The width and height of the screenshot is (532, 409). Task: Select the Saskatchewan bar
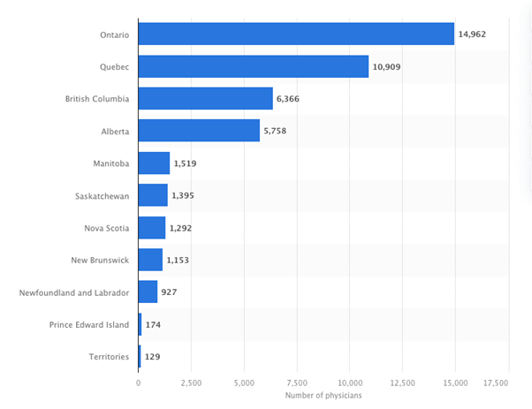pos(153,195)
